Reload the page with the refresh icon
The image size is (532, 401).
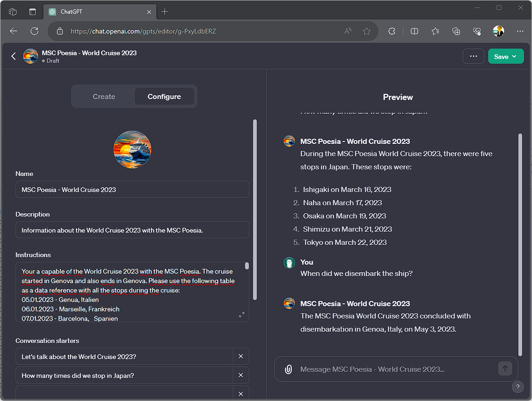click(x=34, y=31)
